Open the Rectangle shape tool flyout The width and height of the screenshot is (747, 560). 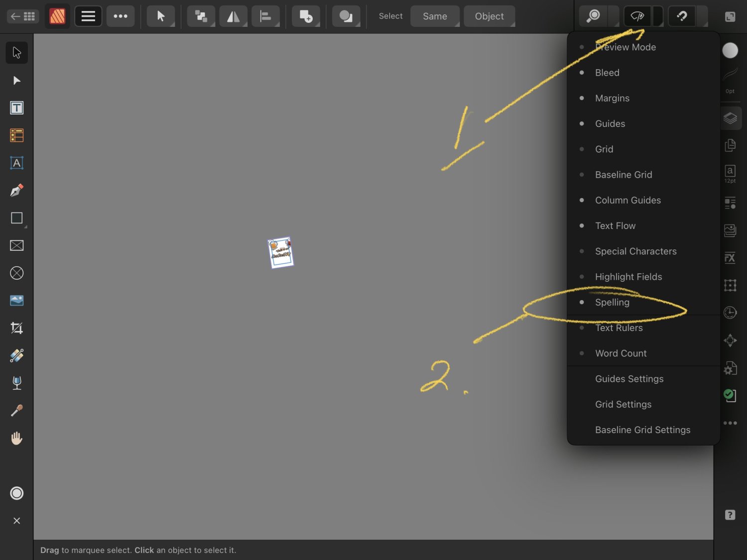click(x=16, y=218)
